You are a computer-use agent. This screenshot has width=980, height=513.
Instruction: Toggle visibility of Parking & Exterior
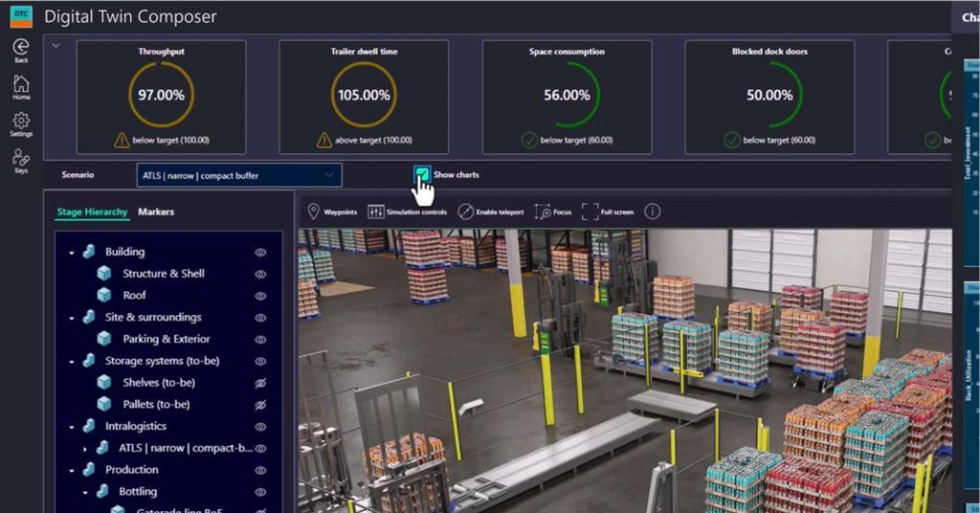click(x=260, y=340)
